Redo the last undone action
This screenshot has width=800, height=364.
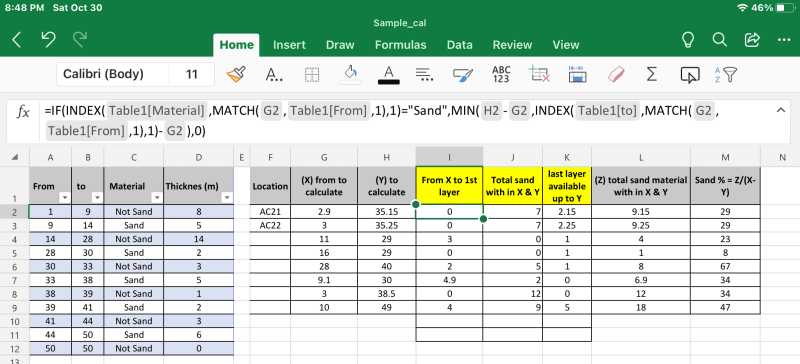point(80,40)
